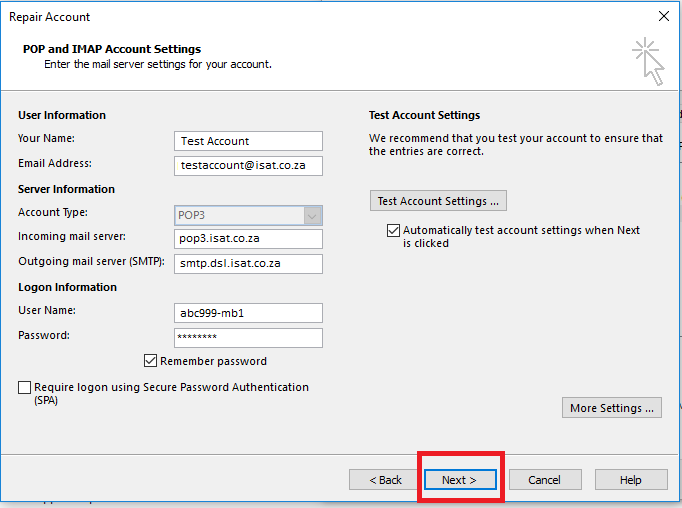
Task: Click the Incoming mail server field
Action: [x=248, y=239]
